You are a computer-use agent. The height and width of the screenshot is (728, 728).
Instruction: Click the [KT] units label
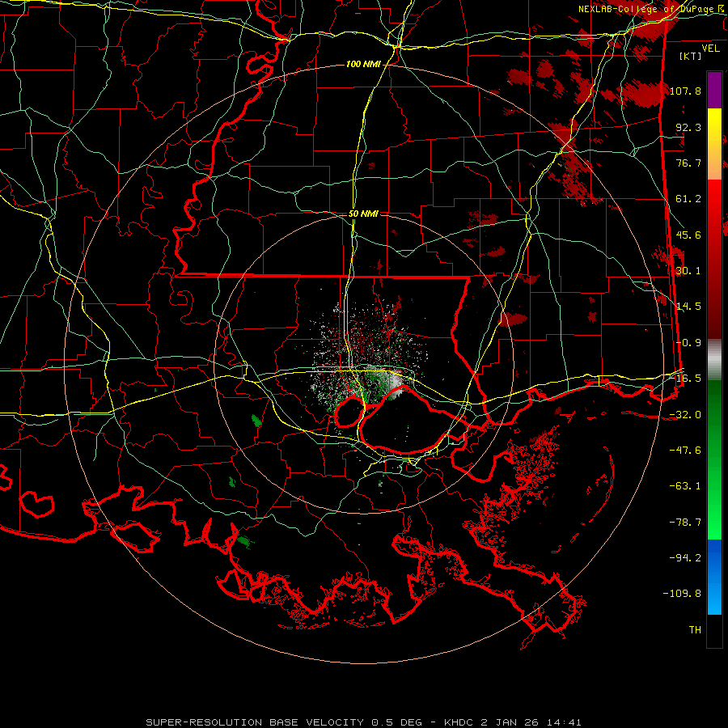tap(690, 56)
